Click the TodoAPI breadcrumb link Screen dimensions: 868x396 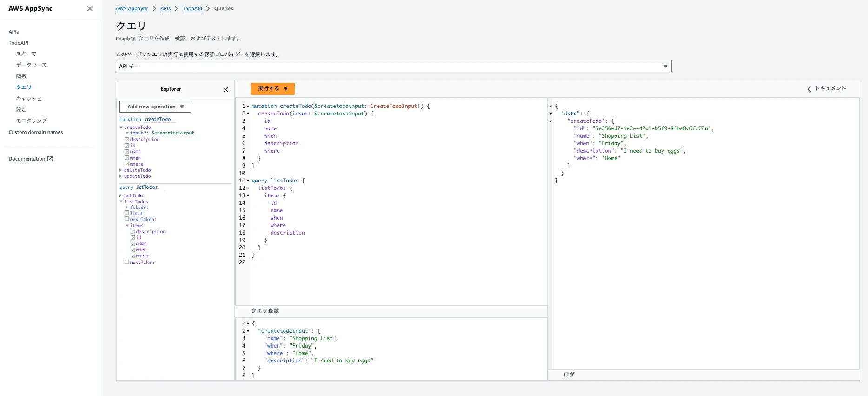click(x=192, y=8)
